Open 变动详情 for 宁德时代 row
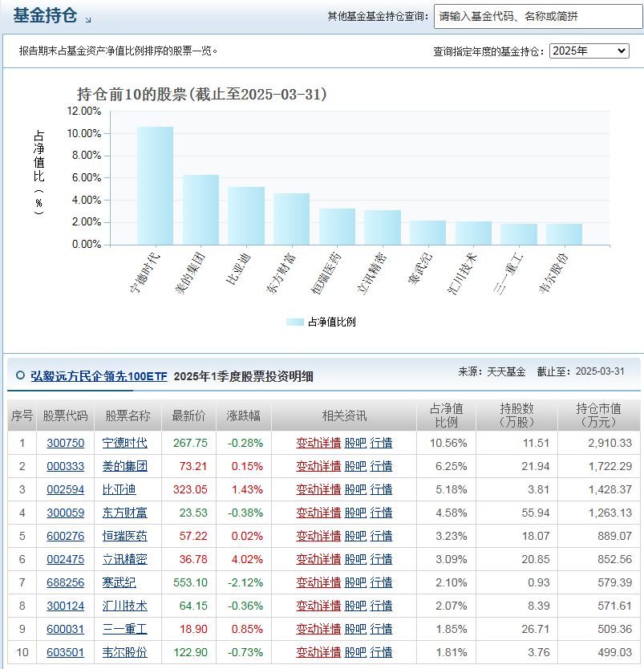The width and height of the screenshot is (644, 669). pyautogui.click(x=318, y=443)
